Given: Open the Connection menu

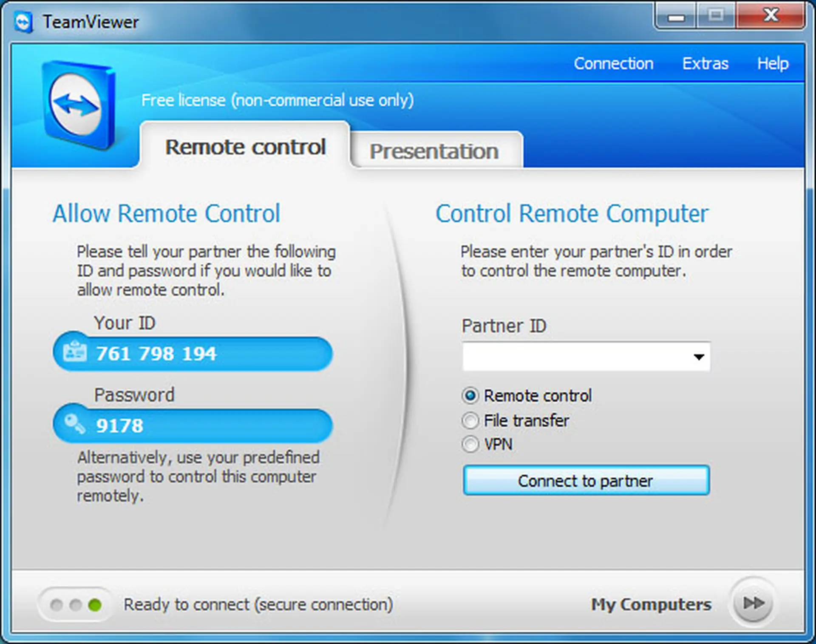Looking at the screenshot, I should (x=614, y=63).
